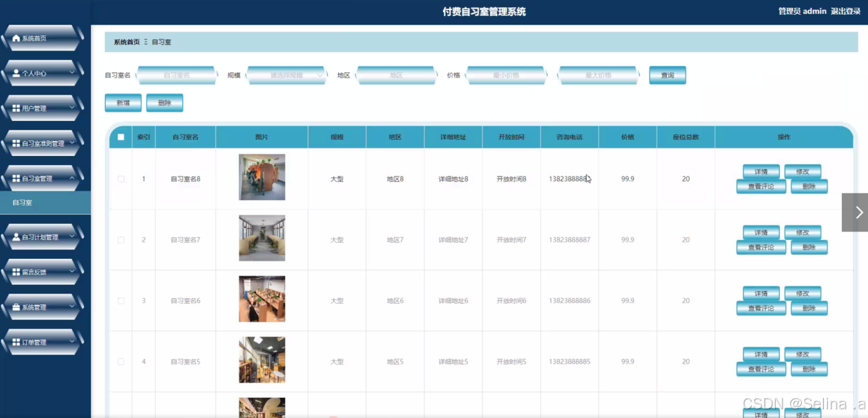Check the checkbox for row 自习室名7

(121, 240)
